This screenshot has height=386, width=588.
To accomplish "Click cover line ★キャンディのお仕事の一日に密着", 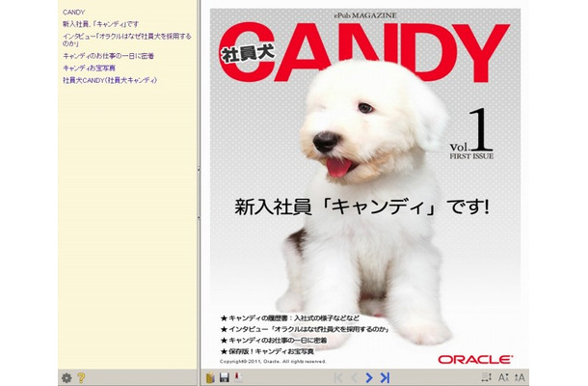I will point(274,341).
